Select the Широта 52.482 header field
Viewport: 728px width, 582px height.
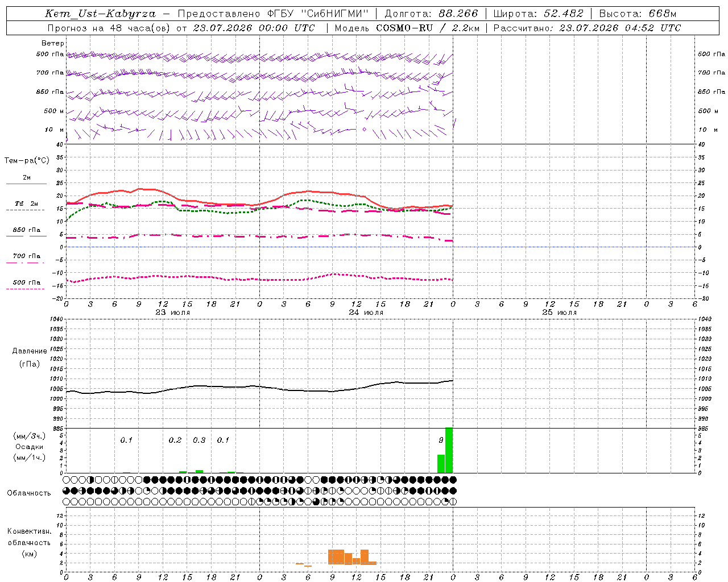pyautogui.click(x=538, y=14)
